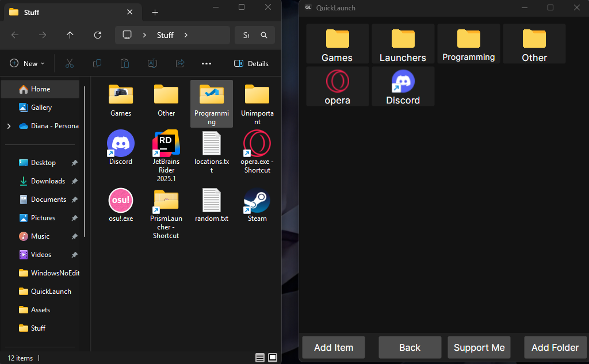The height and width of the screenshot is (364, 589).
Task: Open Assets folder in the navigation pane
Action: click(x=40, y=310)
